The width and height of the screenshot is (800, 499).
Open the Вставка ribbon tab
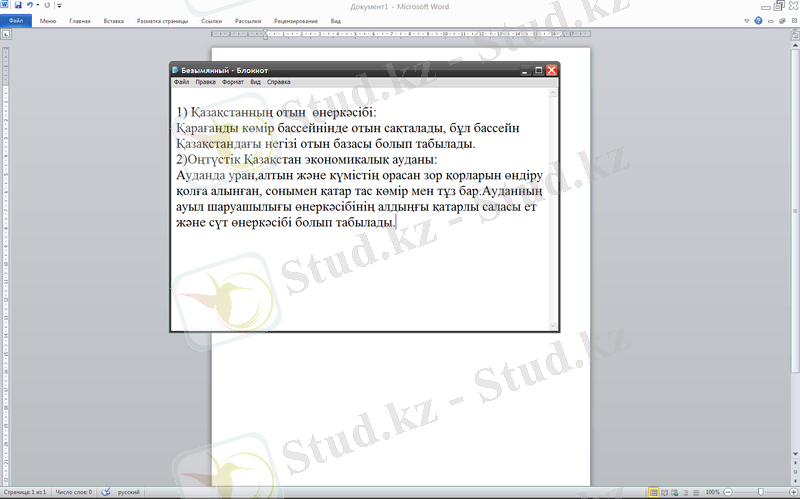pyautogui.click(x=114, y=20)
